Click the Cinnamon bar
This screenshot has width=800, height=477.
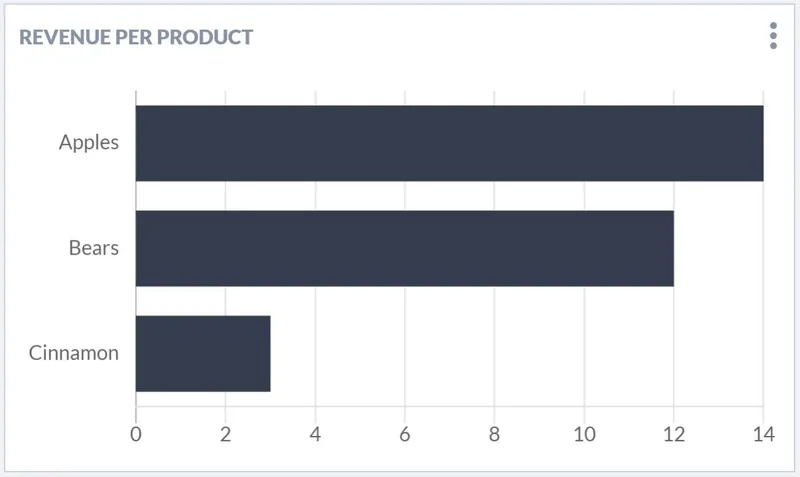coord(203,354)
